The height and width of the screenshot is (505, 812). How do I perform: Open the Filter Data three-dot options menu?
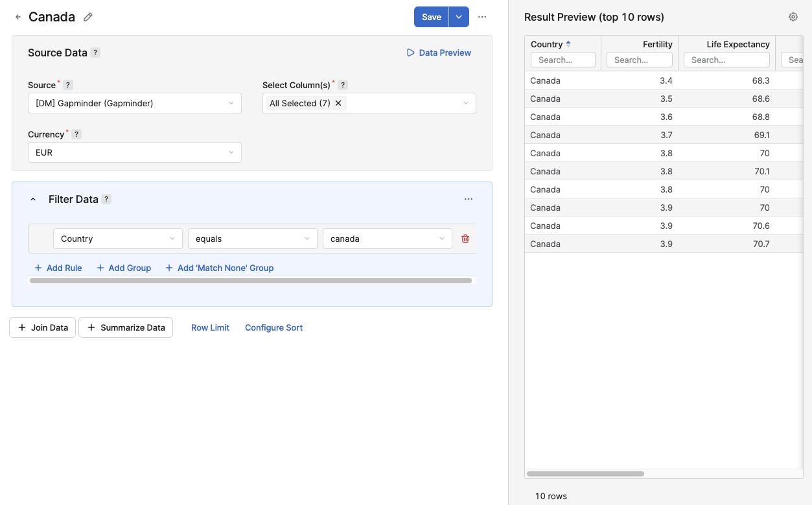(x=469, y=199)
